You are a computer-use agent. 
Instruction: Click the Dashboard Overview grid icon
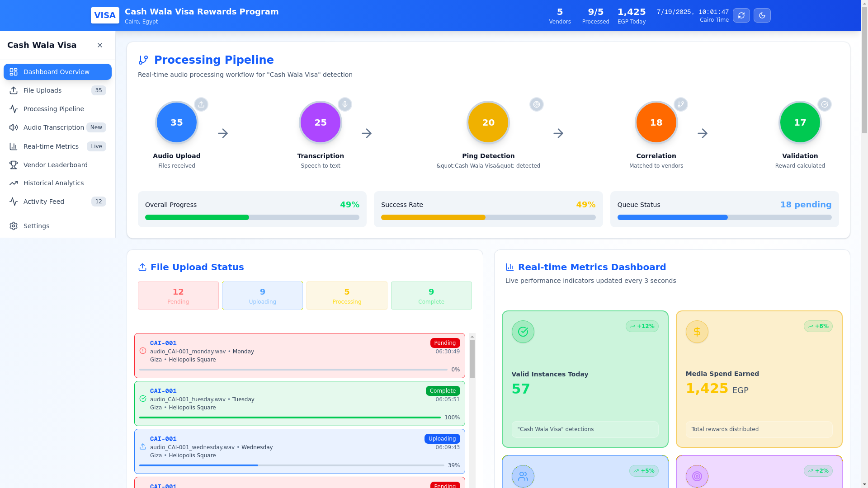coord(14,72)
